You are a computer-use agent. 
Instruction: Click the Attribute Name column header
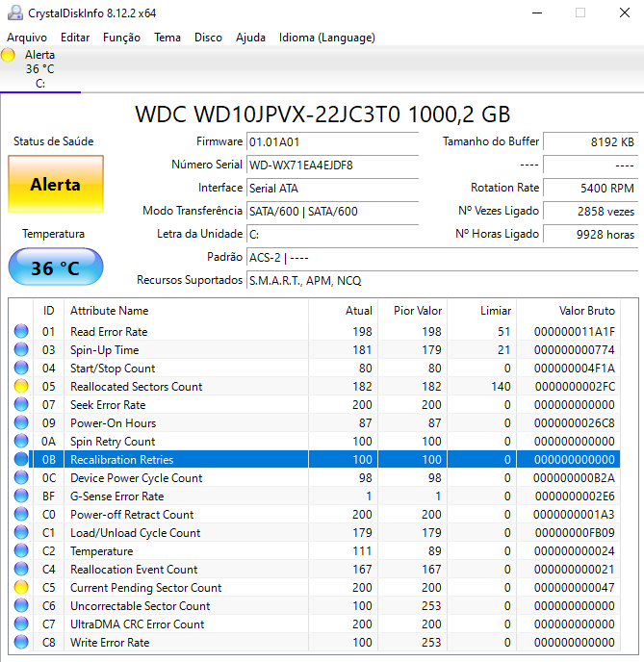[186, 311]
